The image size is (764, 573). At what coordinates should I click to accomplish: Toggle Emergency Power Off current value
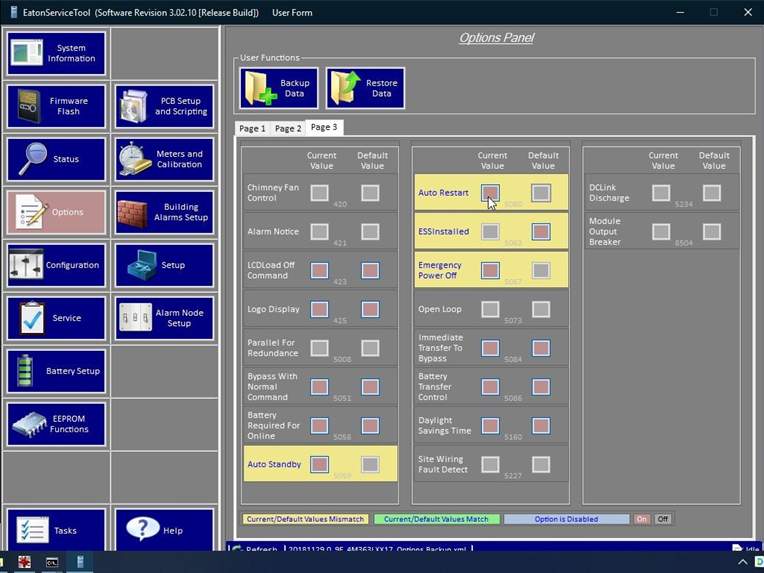(x=490, y=270)
